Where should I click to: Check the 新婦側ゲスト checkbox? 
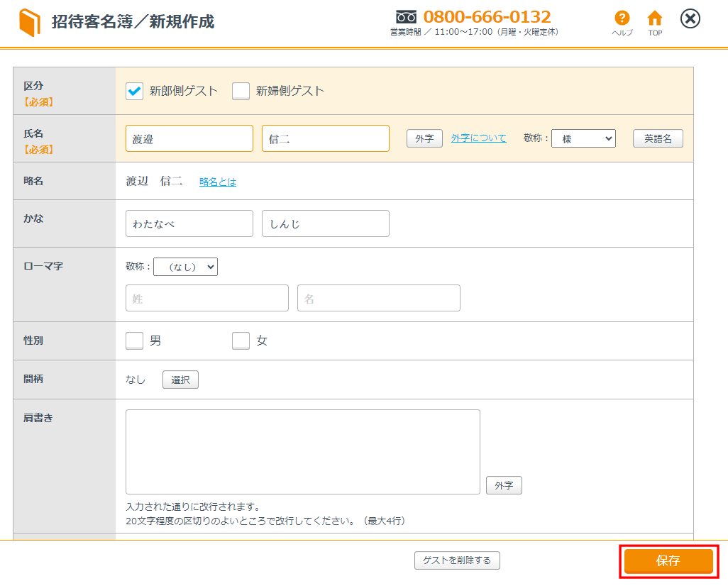coord(241,91)
